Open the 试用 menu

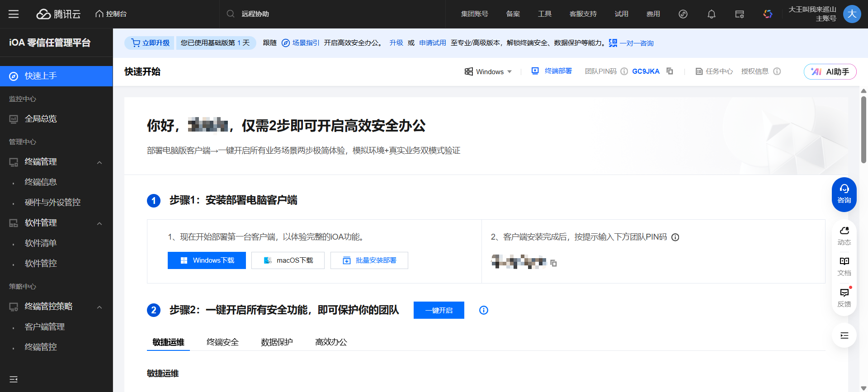pos(622,14)
